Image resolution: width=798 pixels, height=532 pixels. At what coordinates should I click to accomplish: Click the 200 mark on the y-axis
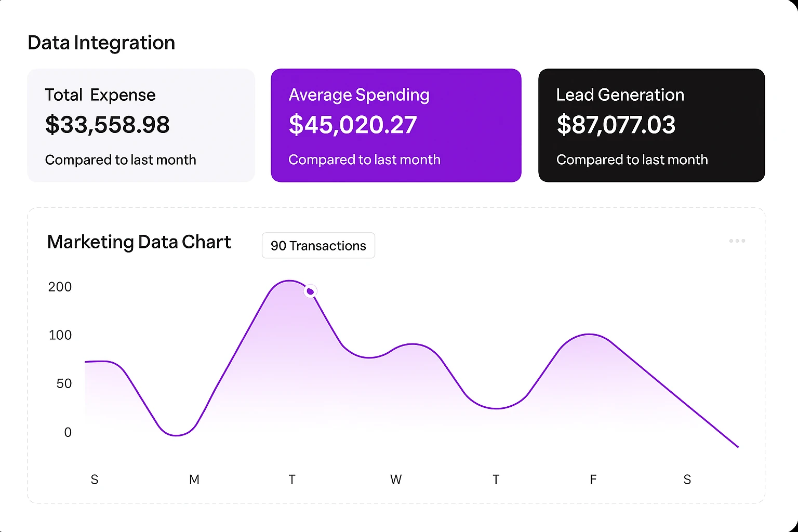point(60,287)
